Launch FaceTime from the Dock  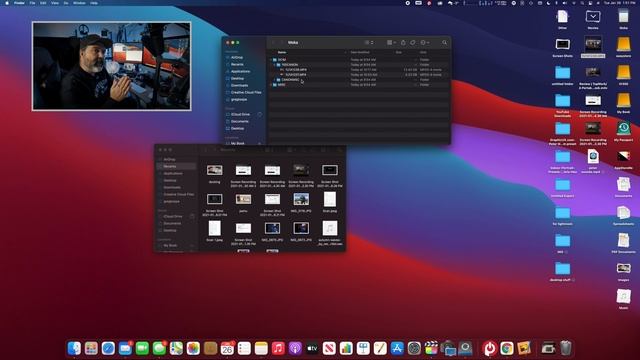(x=142, y=348)
